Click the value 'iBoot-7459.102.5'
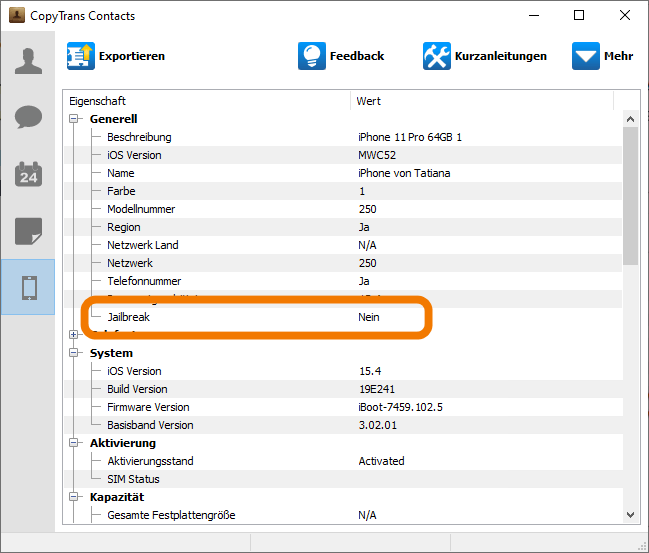 [400, 407]
